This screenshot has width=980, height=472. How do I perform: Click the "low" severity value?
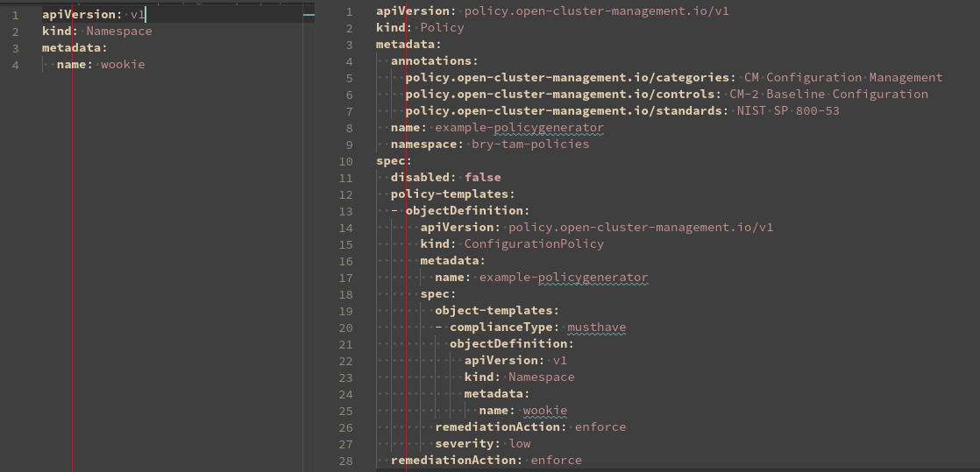[520, 443]
